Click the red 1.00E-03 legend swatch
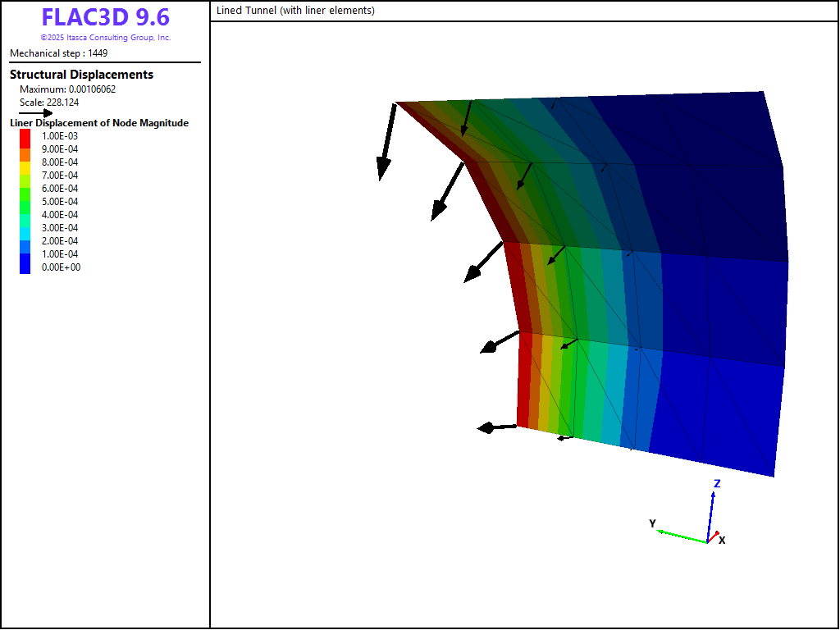840x630 pixels. (x=25, y=136)
